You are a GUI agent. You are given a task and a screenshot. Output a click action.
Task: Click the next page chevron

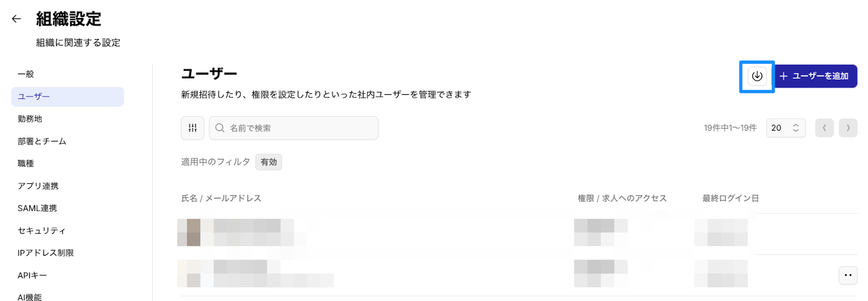(x=848, y=128)
